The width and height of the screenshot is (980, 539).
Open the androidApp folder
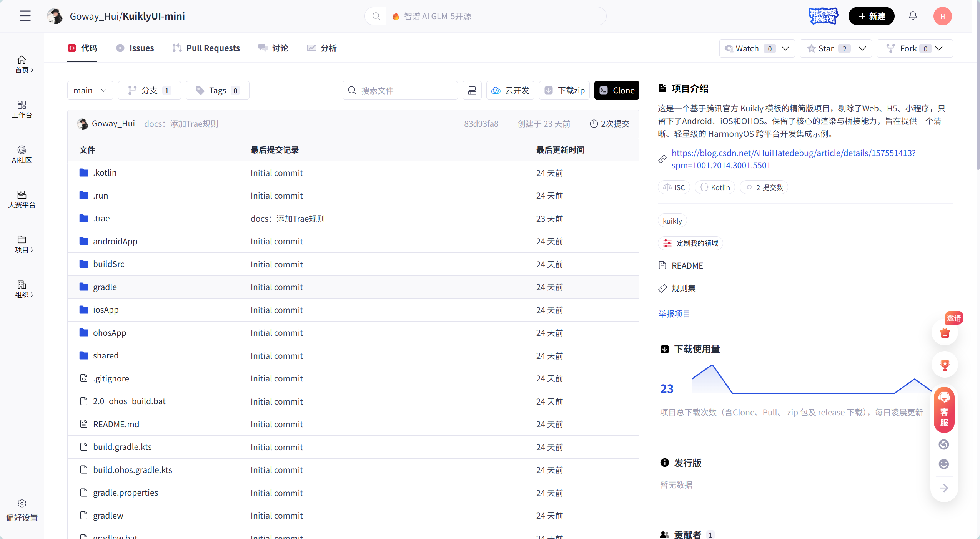[115, 241]
